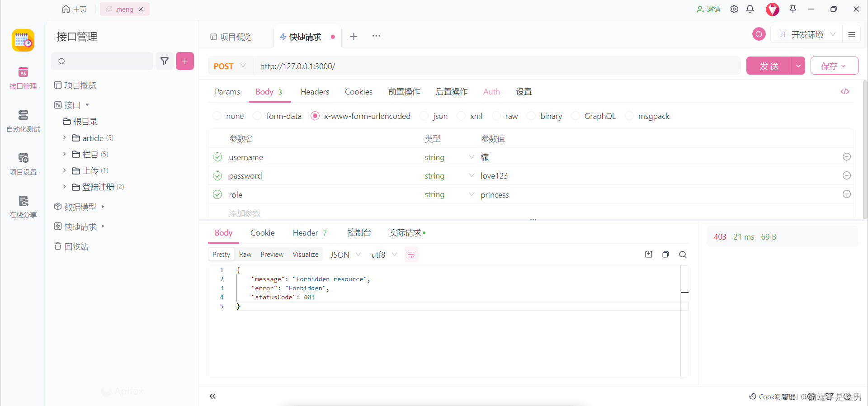Switch to the request Cookies tab
Viewport: 868px width, 406px height.
point(359,92)
